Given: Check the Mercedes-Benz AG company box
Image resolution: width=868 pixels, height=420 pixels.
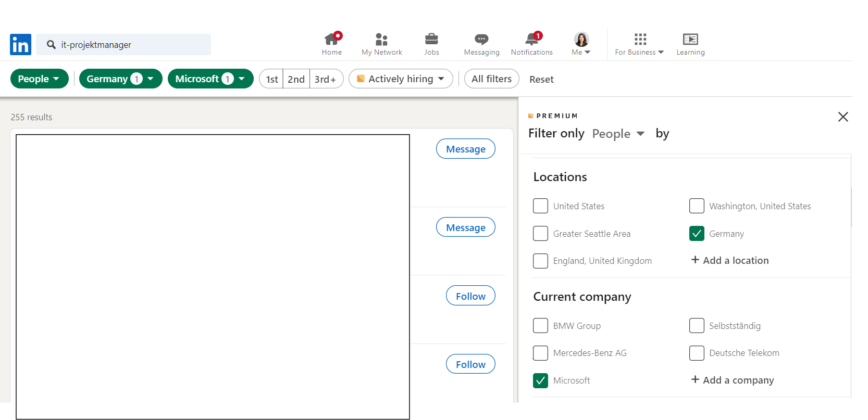Looking at the screenshot, I should click(540, 353).
